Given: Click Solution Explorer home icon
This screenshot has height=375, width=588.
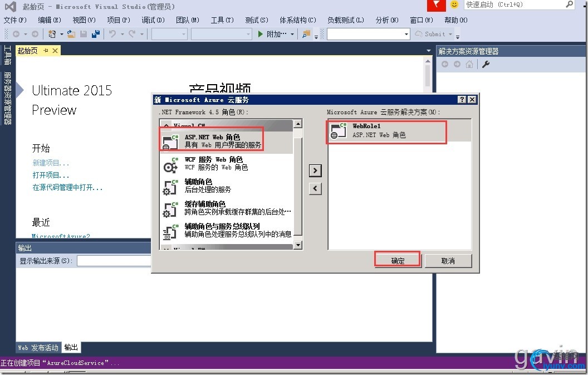Looking at the screenshot, I should (469, 64).
